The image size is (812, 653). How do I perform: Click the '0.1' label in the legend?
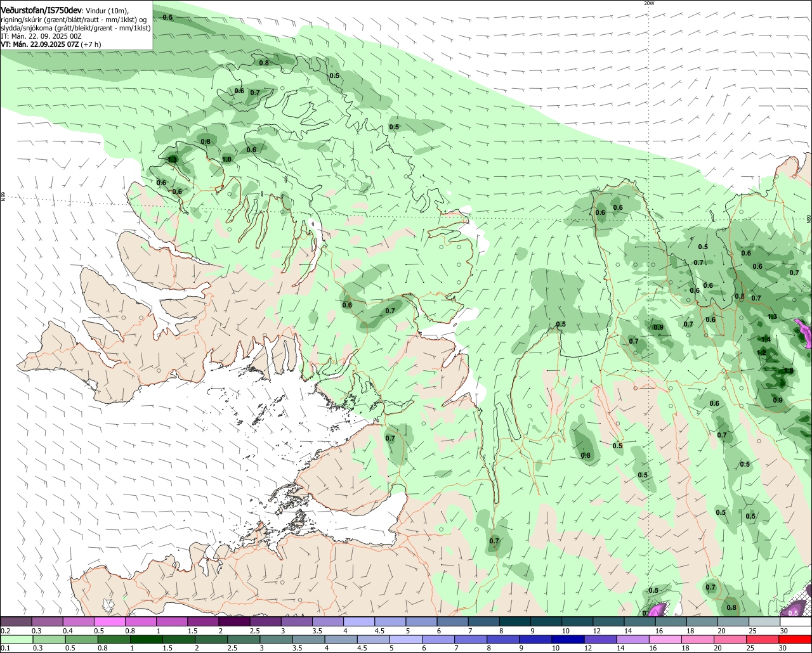5,649
